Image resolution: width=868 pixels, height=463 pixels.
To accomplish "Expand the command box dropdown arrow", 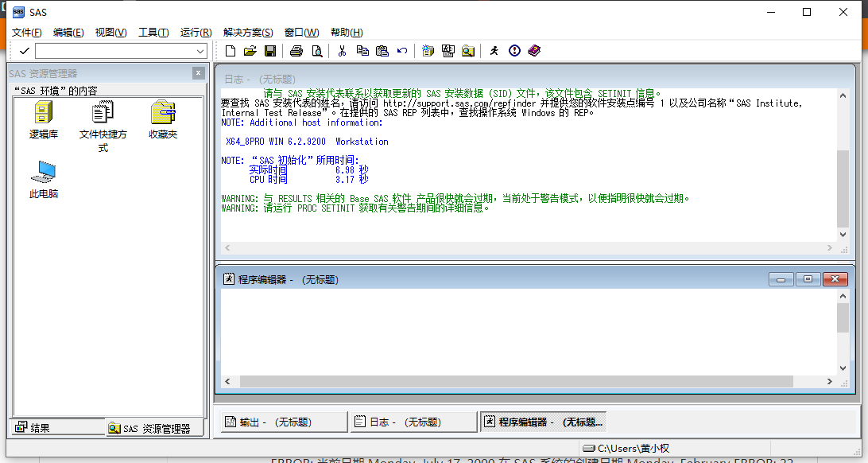I will pos(200,51).
